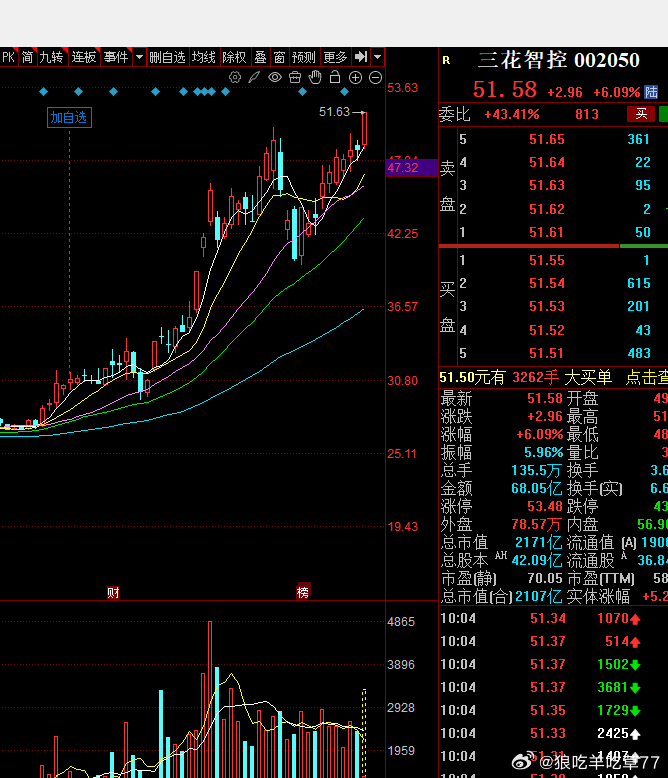
Task: Click buy level 4 price 51.52
Action: pos(547,330)
